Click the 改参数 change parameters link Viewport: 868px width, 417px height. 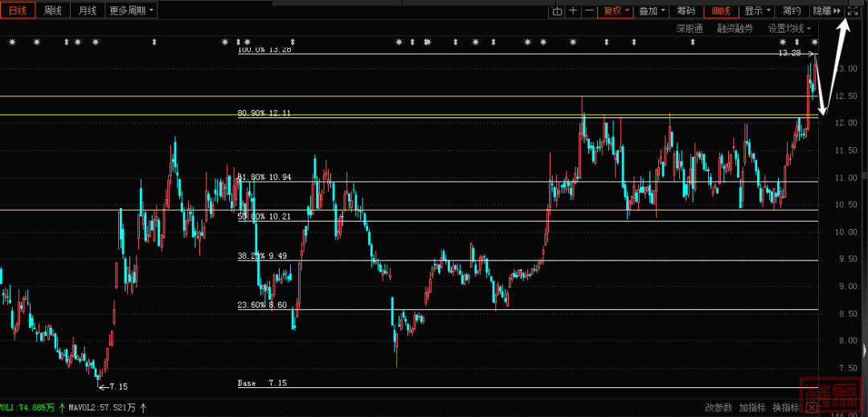coord(719,407)
